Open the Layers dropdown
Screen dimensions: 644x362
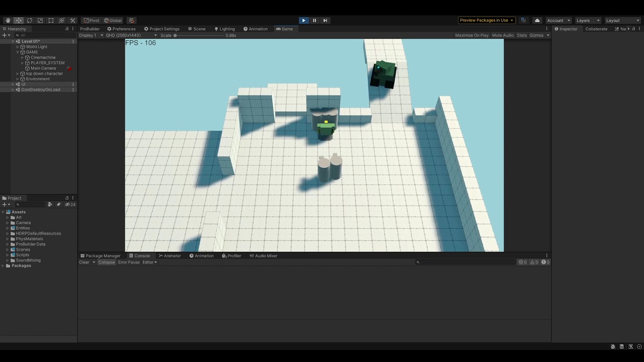pos(587,20)
